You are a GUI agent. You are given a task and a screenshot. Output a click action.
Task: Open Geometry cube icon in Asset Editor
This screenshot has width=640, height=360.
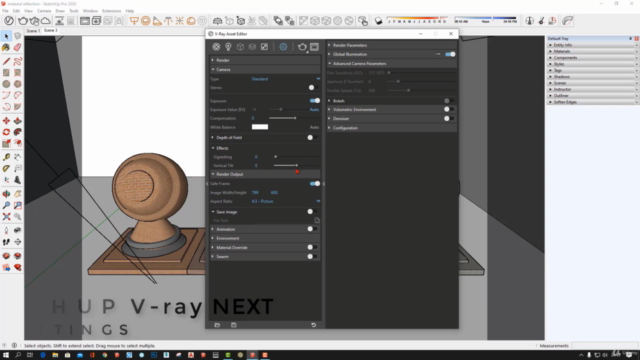(x=240, y=47)
